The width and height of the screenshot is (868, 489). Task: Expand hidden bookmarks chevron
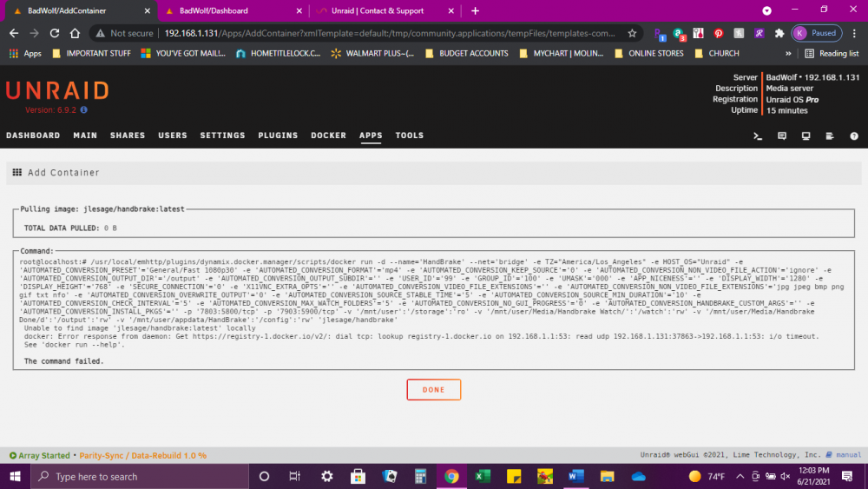pyautogui.click(x=788, y=54)
